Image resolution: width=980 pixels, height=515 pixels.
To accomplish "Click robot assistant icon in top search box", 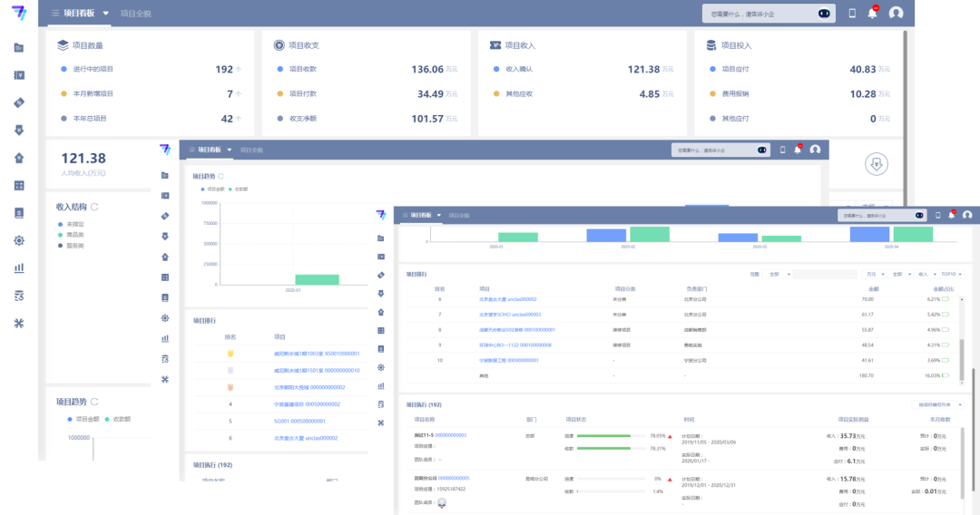I will pos(824,14).
